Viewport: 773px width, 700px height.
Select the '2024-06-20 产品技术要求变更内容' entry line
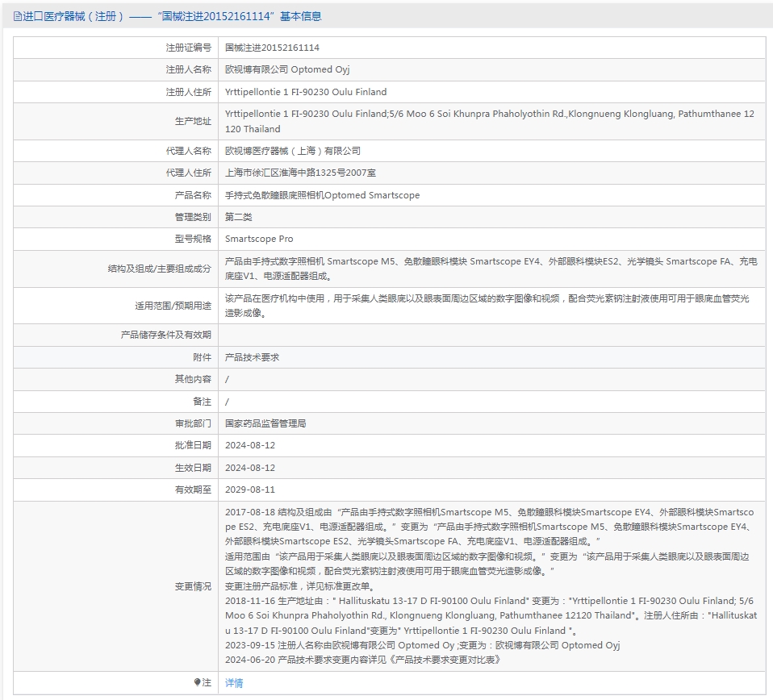tap(363, 660)
